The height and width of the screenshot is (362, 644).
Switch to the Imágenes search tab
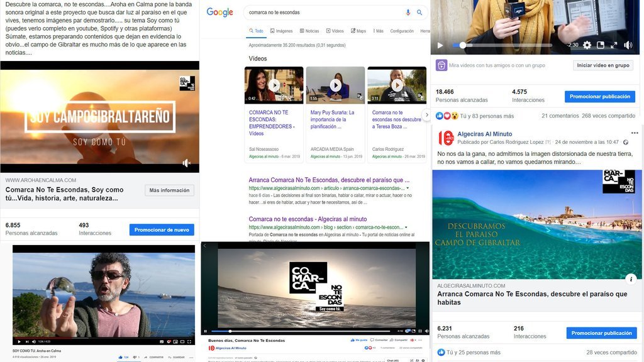pyautogui.click(x=281, y=31)
